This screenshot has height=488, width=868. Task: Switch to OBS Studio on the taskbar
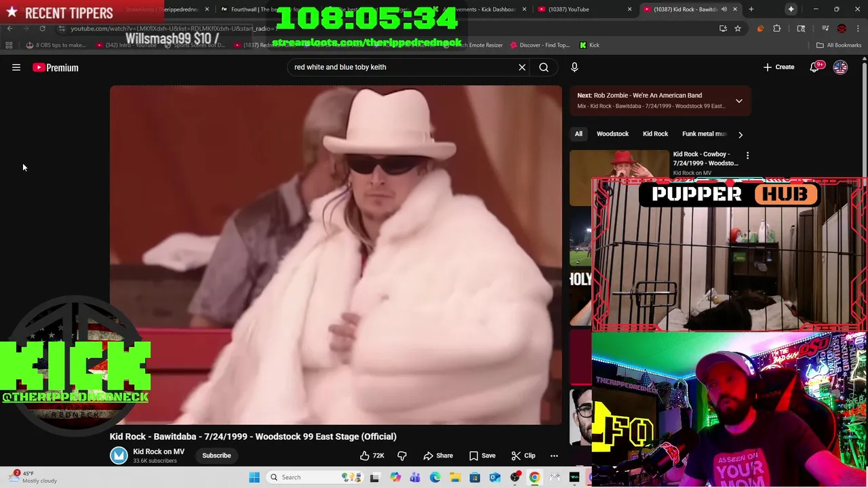[x=515, y=477]
